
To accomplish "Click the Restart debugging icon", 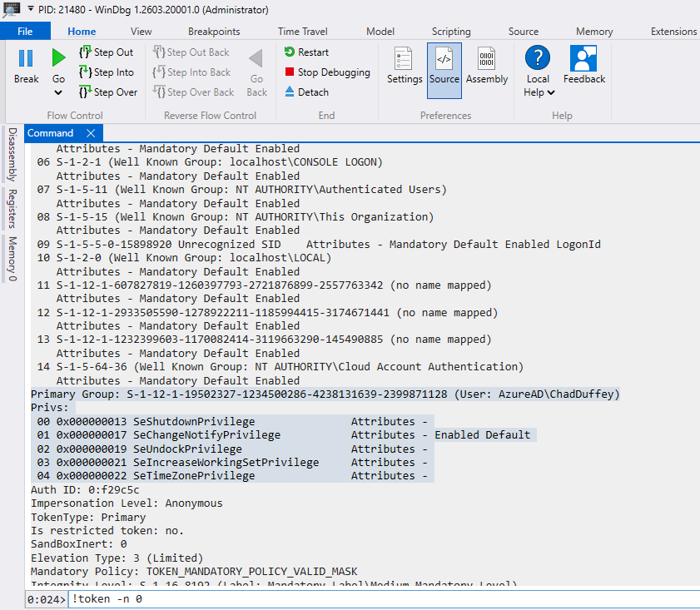I will point(290,52).
